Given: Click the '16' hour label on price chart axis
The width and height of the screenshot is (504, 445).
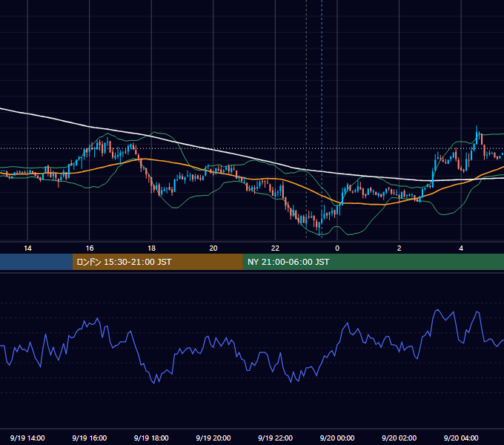Looking at the screenshot, I should coord(90,248).
